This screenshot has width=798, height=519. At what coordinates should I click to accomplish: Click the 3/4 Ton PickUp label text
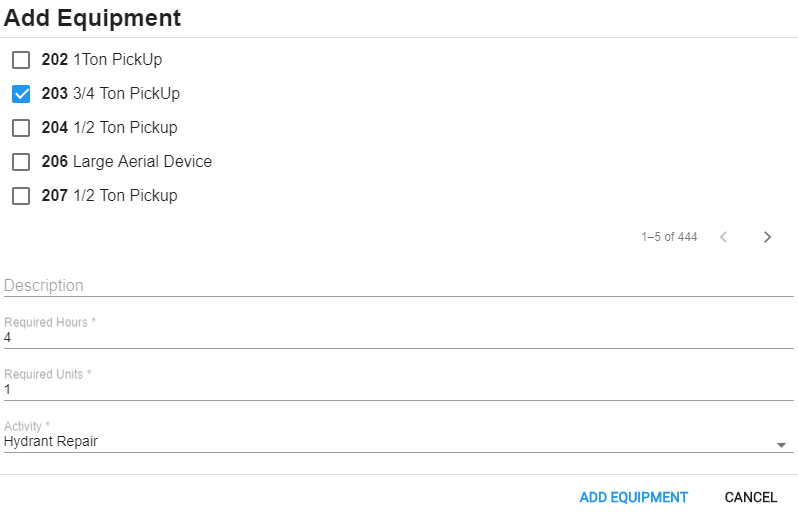click(126, 94)
